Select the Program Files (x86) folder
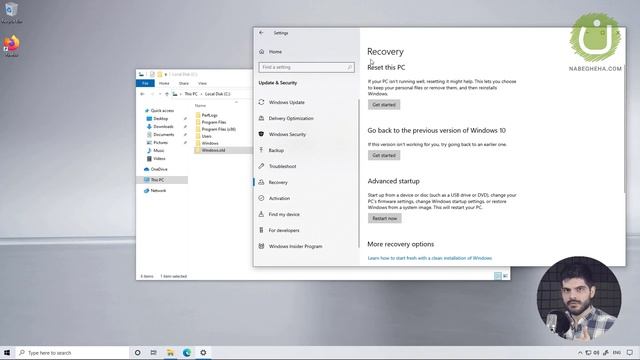This screenshot has height=360, width=640. [218, 129]
